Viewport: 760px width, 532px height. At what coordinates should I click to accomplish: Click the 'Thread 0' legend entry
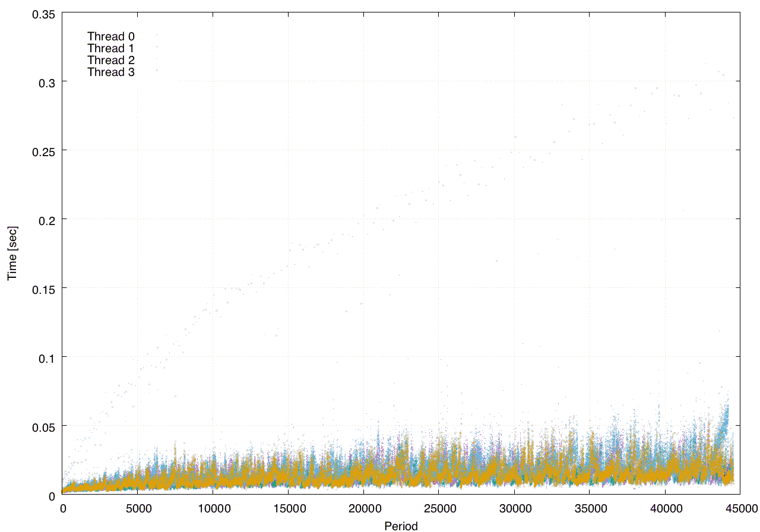click(111, 36)
